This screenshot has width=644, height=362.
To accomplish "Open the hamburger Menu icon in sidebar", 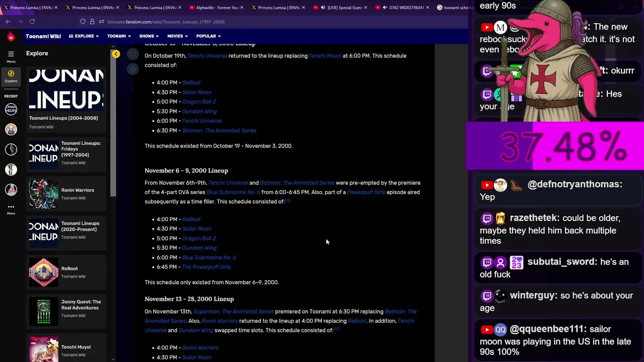I will [x=11, y=54].
